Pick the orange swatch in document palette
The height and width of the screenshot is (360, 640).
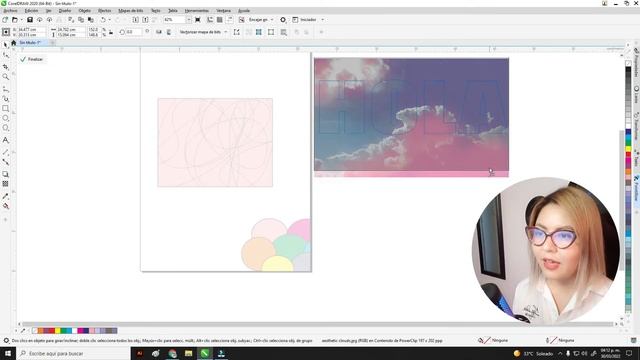(x=40, y=331)
